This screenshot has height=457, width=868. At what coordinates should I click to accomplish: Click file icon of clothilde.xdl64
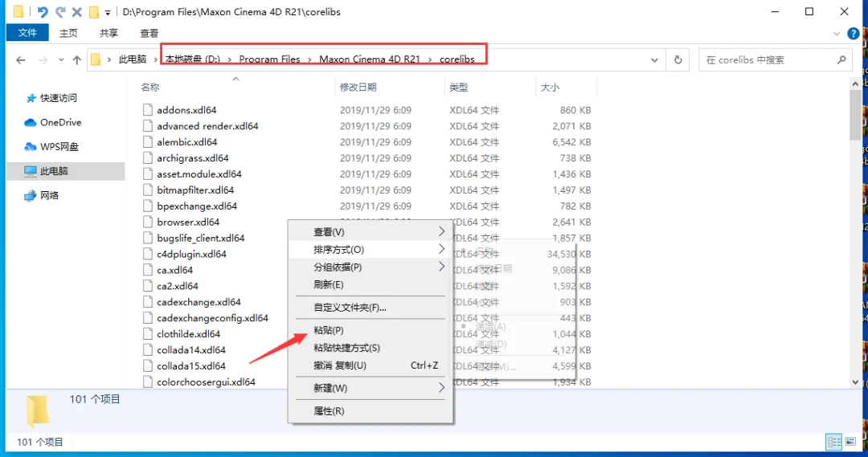147,334
